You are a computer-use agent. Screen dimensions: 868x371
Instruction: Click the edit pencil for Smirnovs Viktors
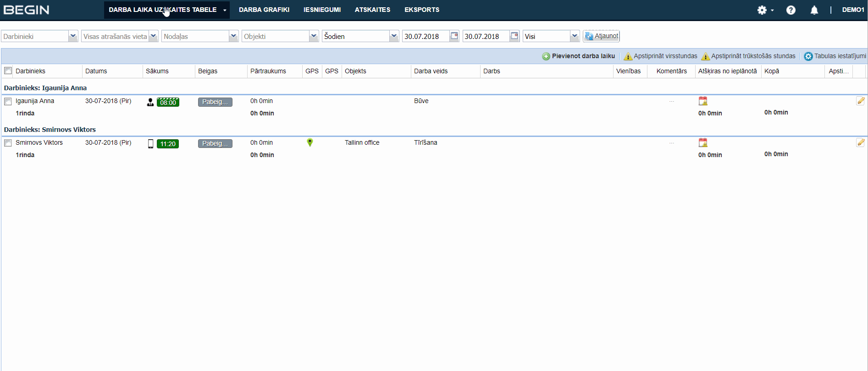pos(860,142)
